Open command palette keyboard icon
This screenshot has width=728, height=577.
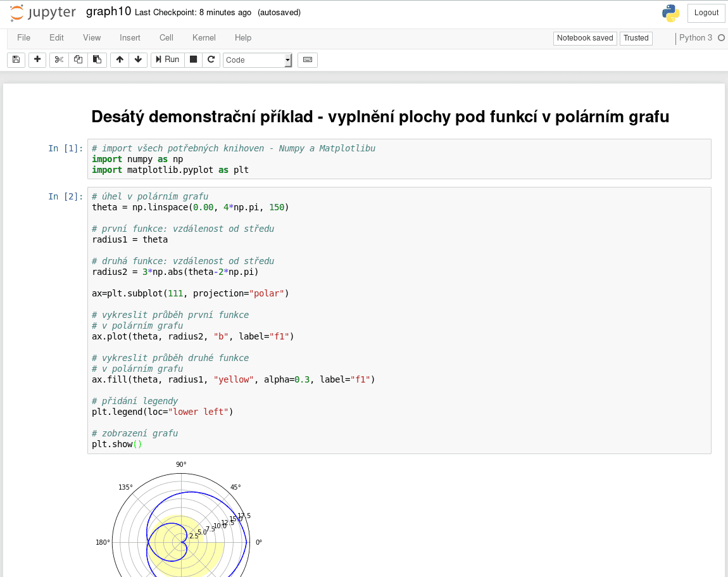(308, 60)
